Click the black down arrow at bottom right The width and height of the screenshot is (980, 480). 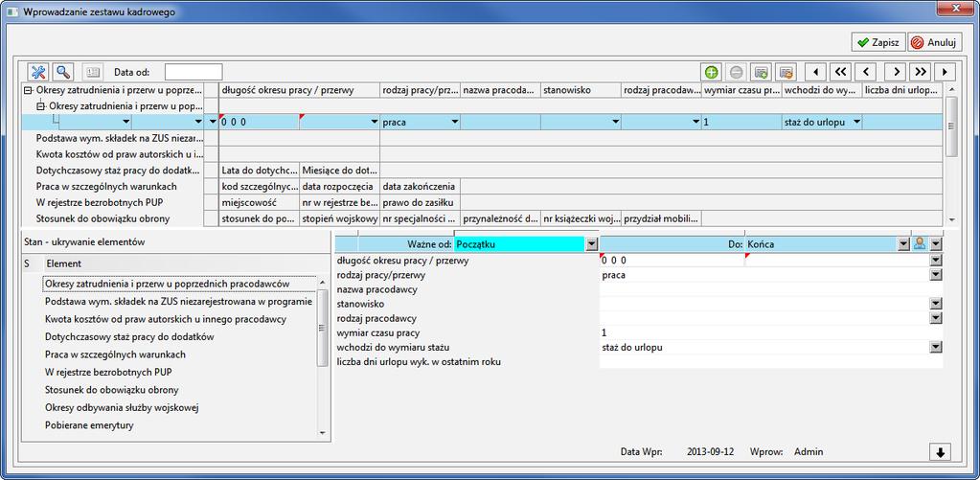coord(941,452)
